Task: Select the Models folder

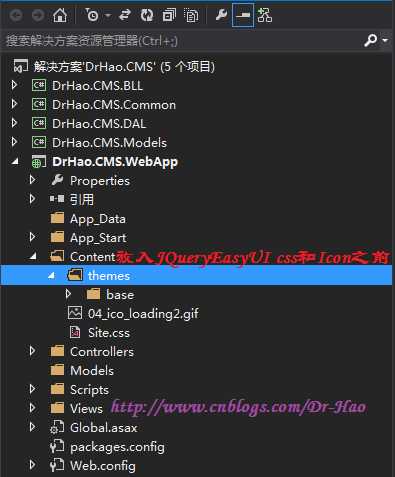Action: click(x=92, y=371)
